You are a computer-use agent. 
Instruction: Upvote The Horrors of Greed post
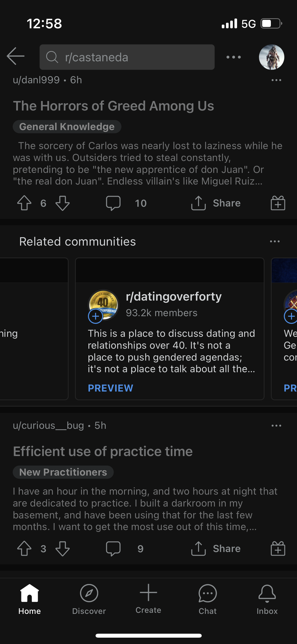[x=24, y=203]
